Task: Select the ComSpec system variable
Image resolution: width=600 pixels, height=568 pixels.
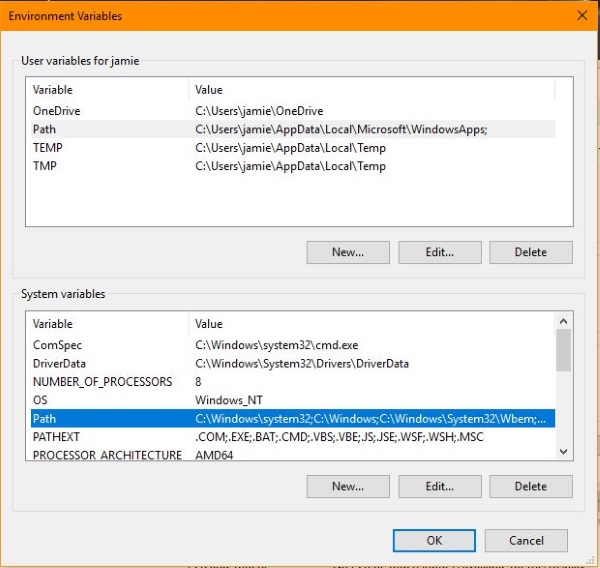Action: coord(293,345)
